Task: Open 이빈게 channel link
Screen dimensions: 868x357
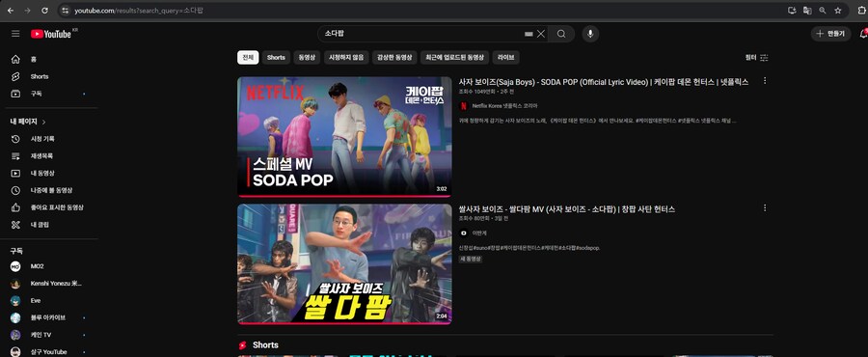Action: point(479,233)
